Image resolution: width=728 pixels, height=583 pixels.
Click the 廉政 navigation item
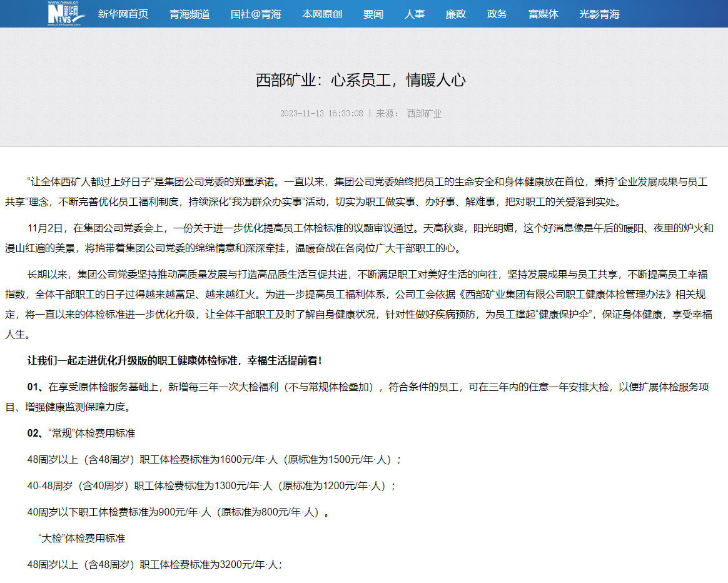coord(456,14)
